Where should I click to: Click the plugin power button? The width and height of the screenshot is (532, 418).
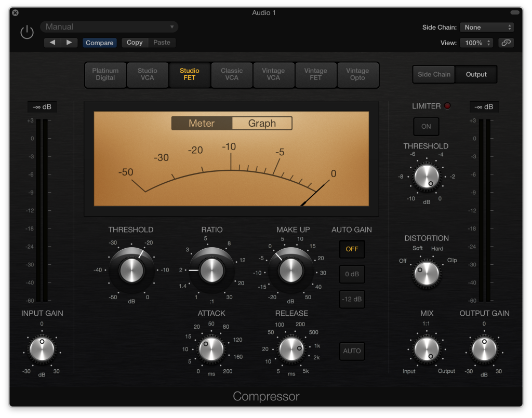pos(26,32)
